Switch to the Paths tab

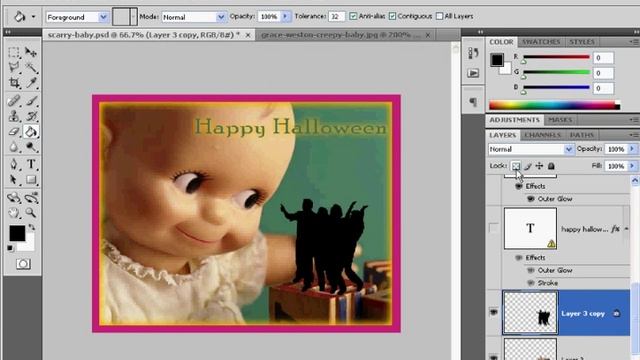582,135
